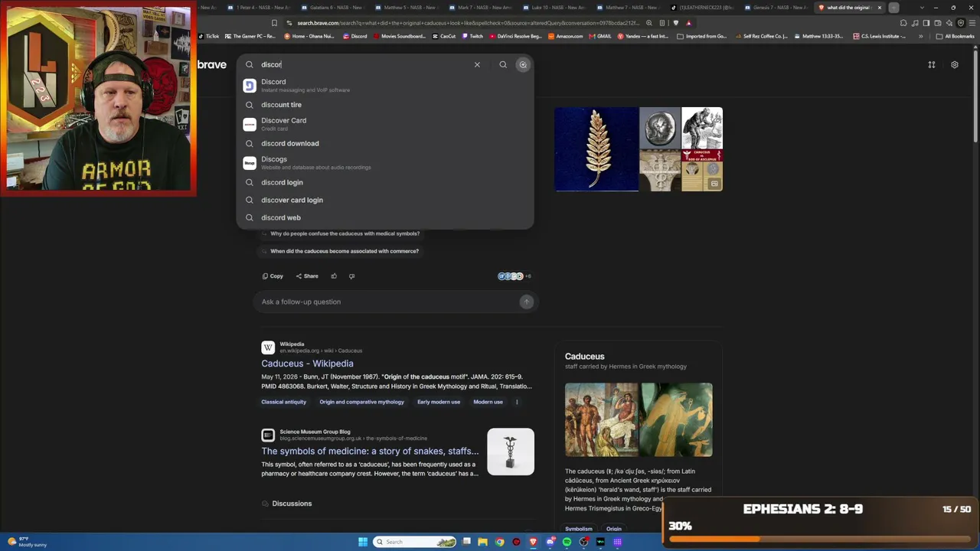Open the source icons '+6' list
980x551 pixels.
514,276
